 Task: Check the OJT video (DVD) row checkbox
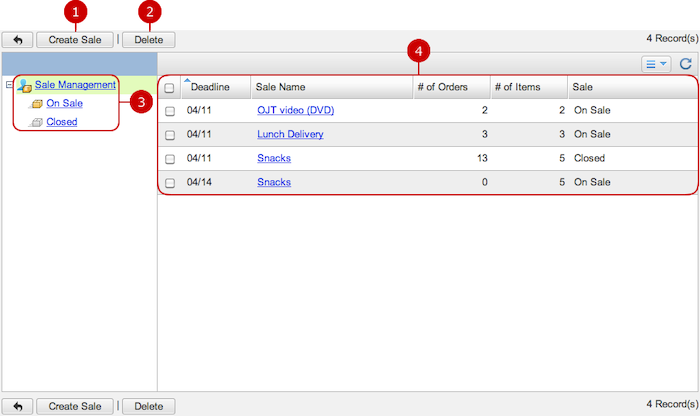click(170, 111)
